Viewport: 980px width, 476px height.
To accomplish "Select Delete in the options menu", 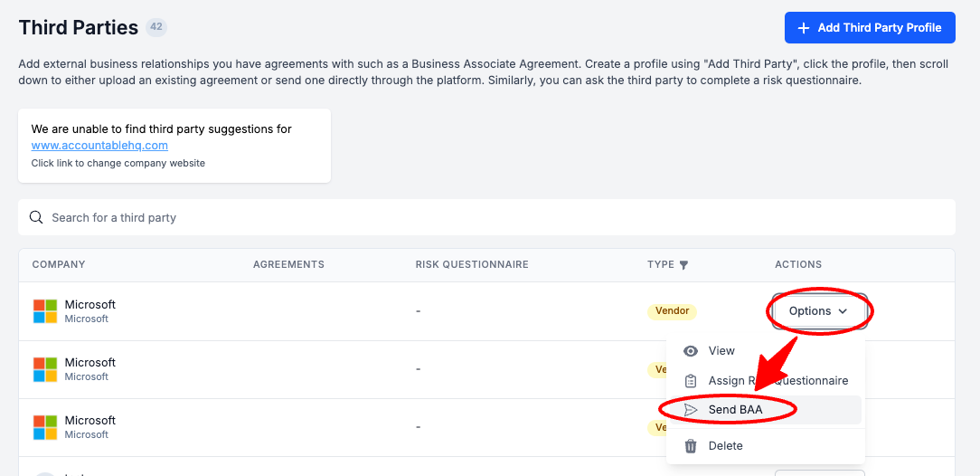I will click(x=766, y=446).
